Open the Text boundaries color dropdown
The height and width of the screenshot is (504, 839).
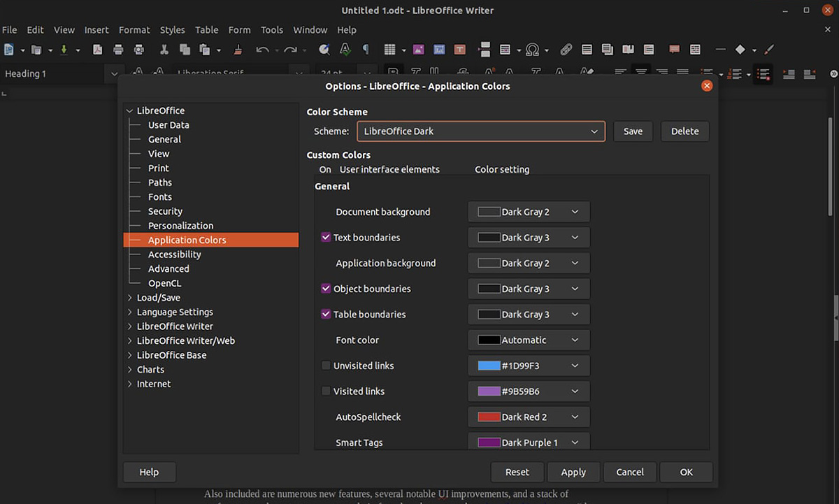click(529, 237)
